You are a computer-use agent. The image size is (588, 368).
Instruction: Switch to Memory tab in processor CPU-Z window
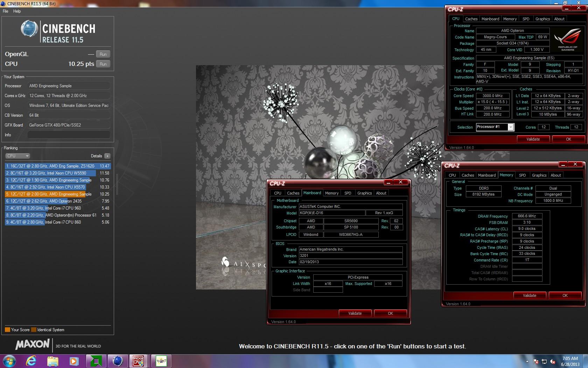[x=510, y=19]
